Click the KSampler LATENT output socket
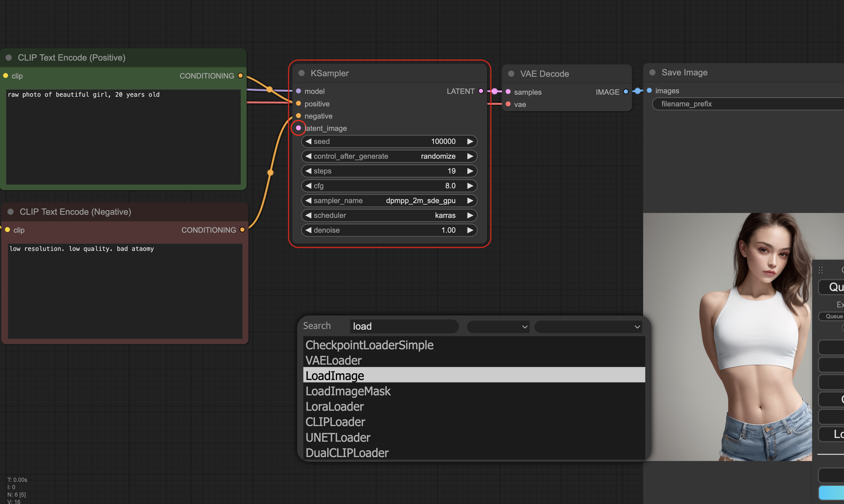 (480, 91)
